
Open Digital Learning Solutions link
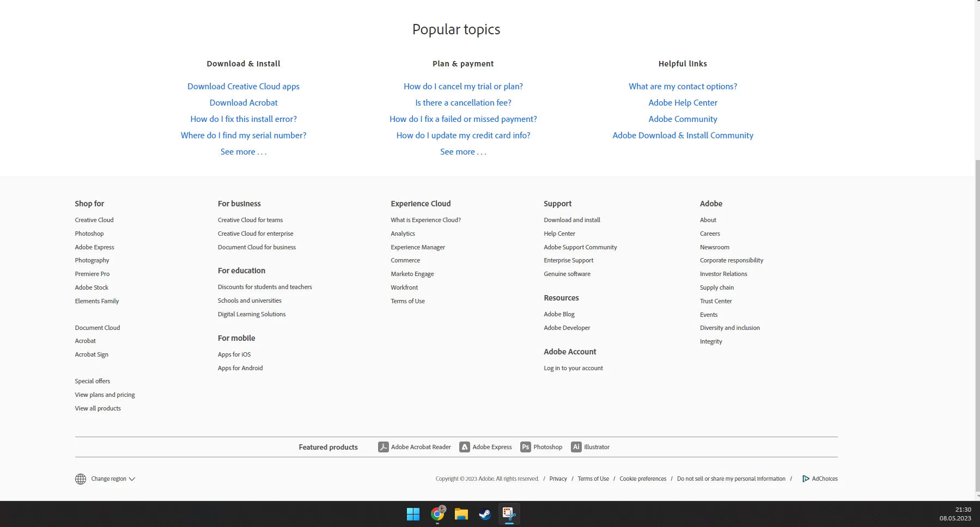pos(252,314)
